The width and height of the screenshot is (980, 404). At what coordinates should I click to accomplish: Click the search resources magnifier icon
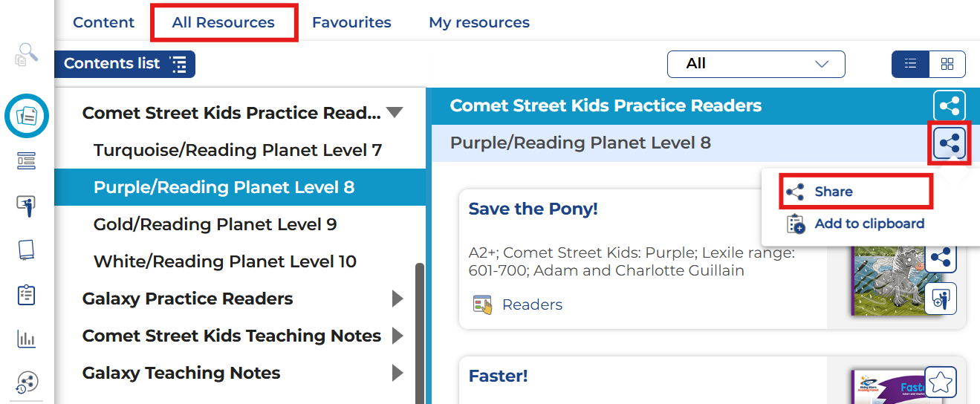(x=27, y=56)
